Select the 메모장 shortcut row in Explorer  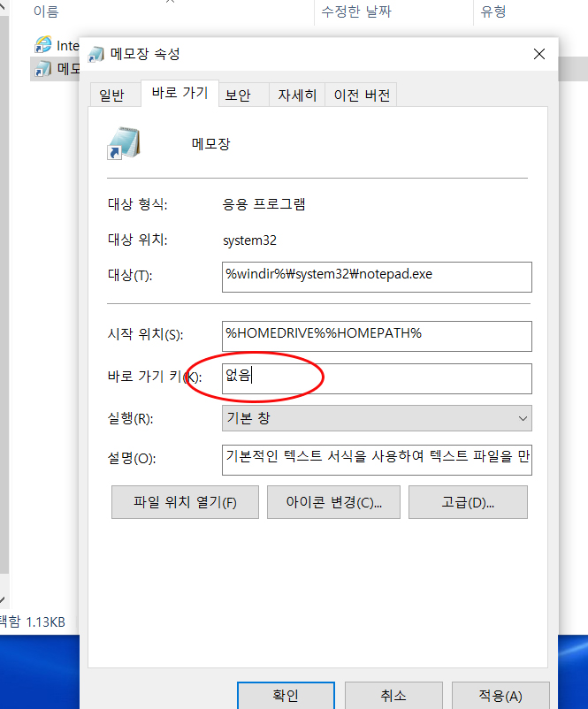coord(57,69)
